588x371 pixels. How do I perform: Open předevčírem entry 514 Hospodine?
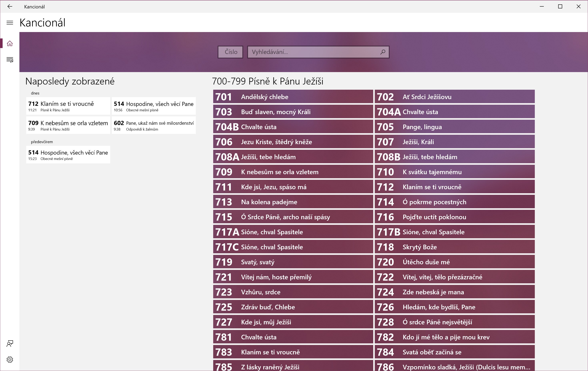point(68,155)
